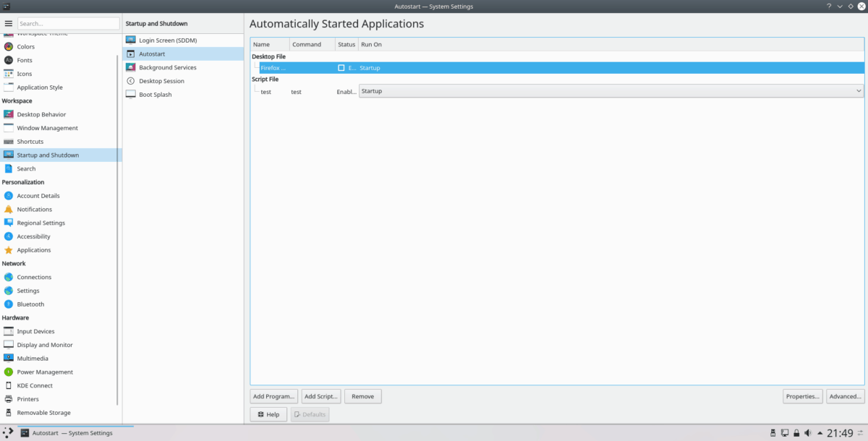Open Connections globe icon
Image resolution: width=868 pixels, height=441 pixels.
point(9,277)
